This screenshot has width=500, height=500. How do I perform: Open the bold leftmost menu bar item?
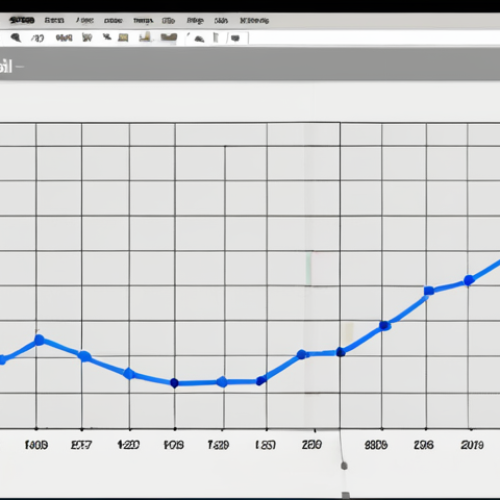click(x=22, y=20)
